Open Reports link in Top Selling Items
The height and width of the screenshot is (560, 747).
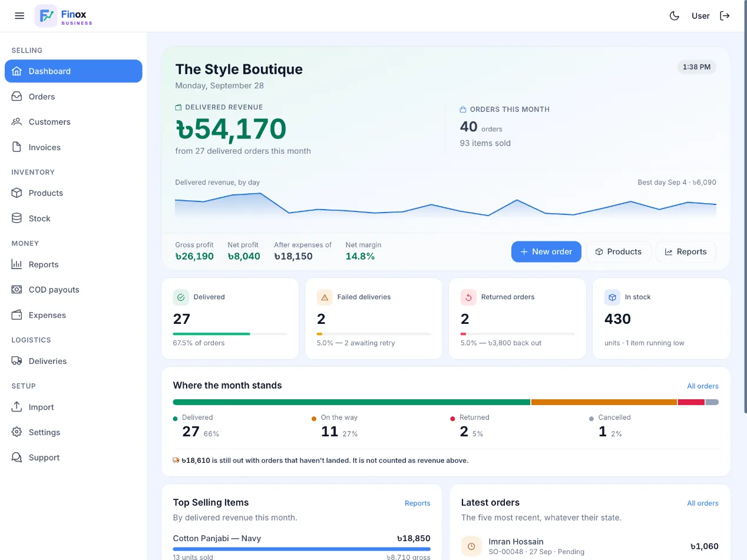tap(417, 503)
